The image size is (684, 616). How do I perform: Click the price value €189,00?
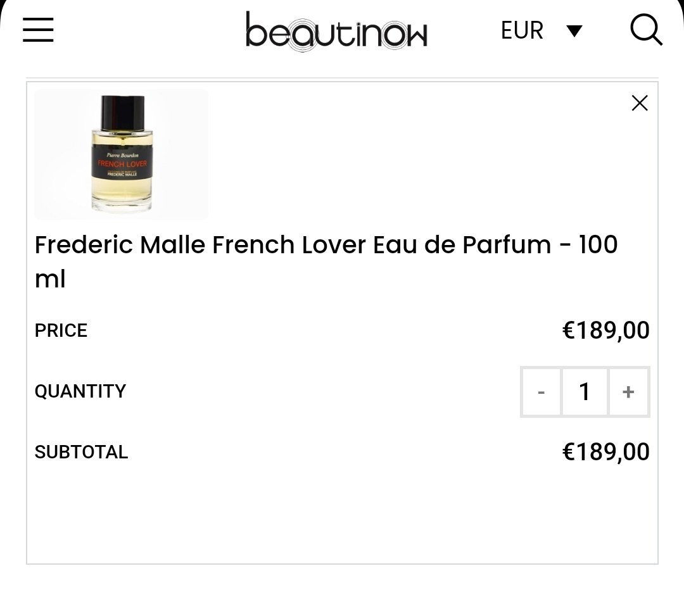click(605, 330)
